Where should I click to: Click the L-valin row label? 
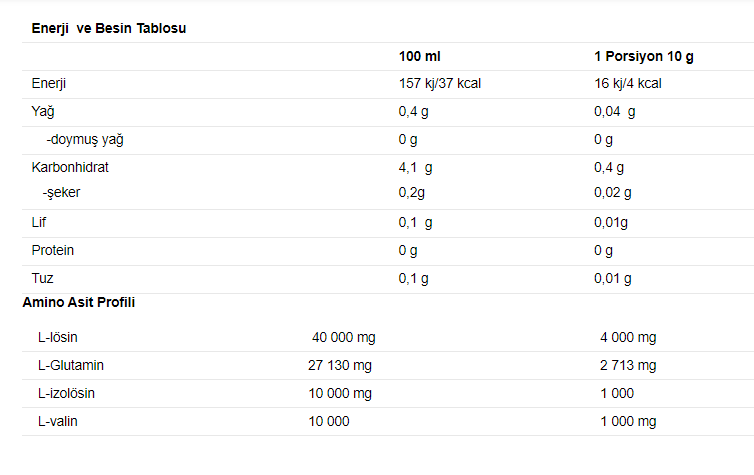click(58, 422)
